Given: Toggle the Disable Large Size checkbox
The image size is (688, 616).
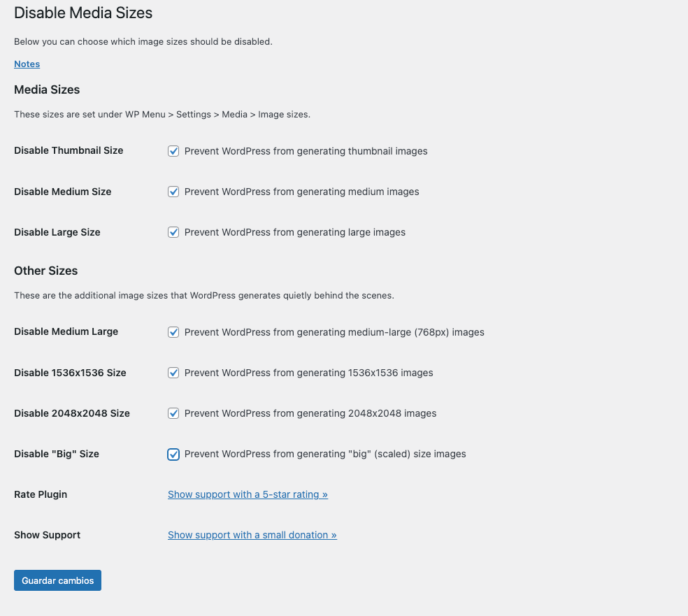Looking at the screenshot, I should click(x=173, y=232).
